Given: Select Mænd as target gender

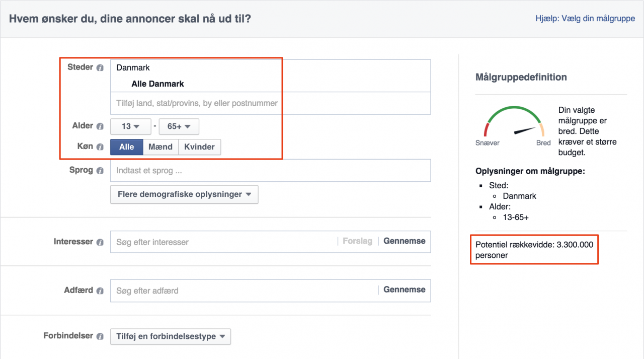Looking at the screenshot, I should pos(160,147).
